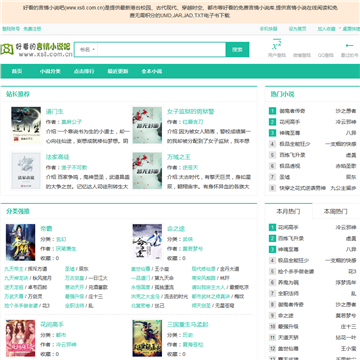Image resolution: width=360 pixels, height=360 pixels.
Task: Open the 帝霸 novel cover
Action: (x=20, y=242)
